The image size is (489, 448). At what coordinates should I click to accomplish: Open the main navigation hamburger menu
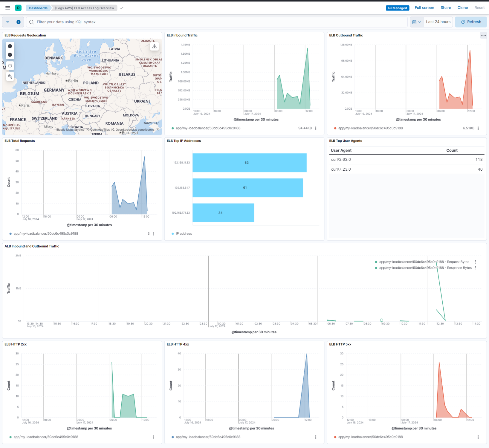[x=7, y=8]
